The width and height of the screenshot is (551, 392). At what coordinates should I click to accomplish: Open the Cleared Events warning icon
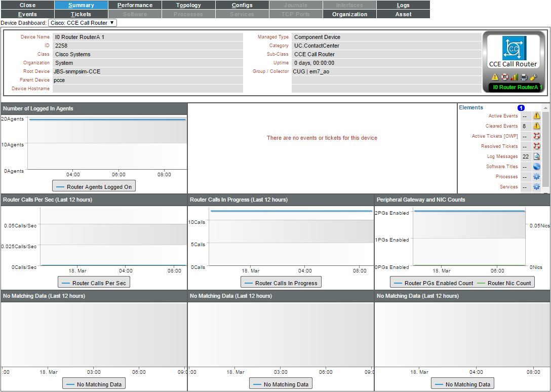pyautogui.click(x=536, y=126)
